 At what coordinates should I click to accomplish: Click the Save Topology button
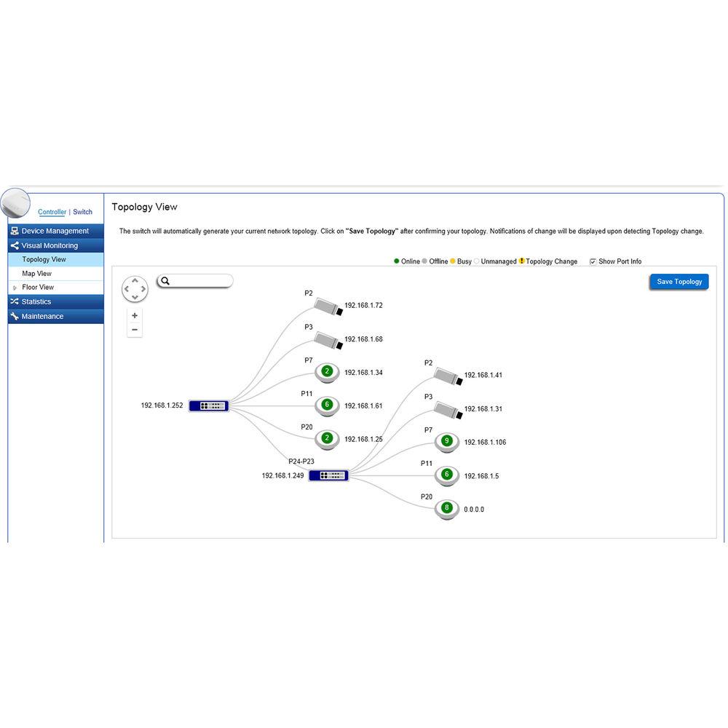point(678,282)
